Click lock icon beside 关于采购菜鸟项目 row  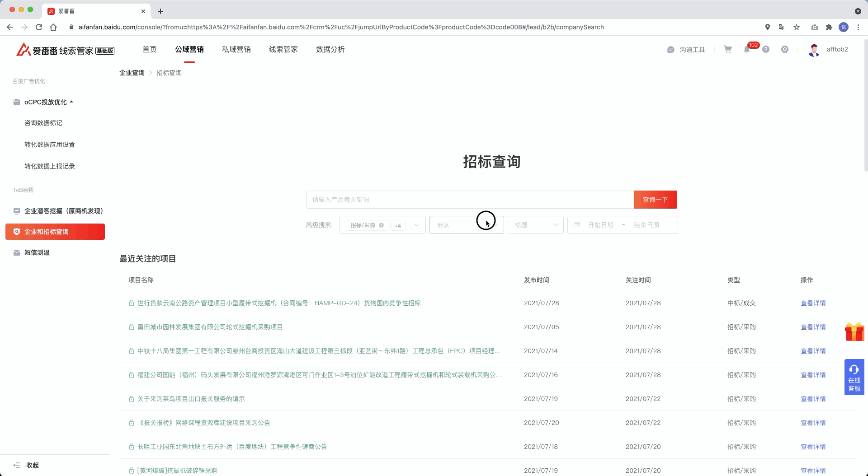[x=131, y=399]
